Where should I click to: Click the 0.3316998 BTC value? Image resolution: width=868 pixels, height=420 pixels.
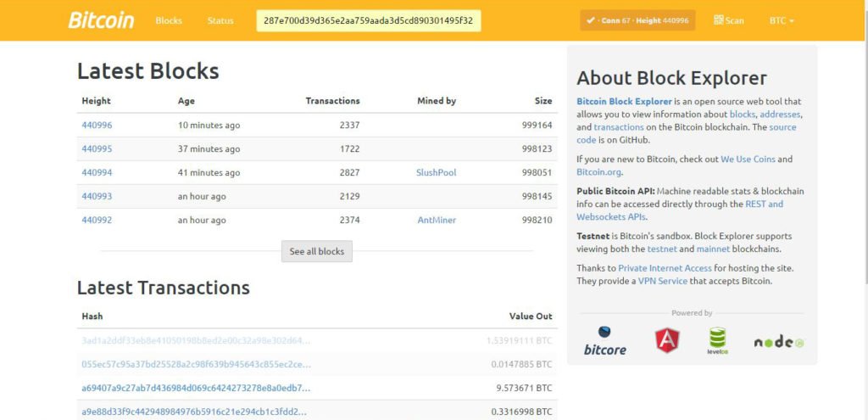coord(522,412)
